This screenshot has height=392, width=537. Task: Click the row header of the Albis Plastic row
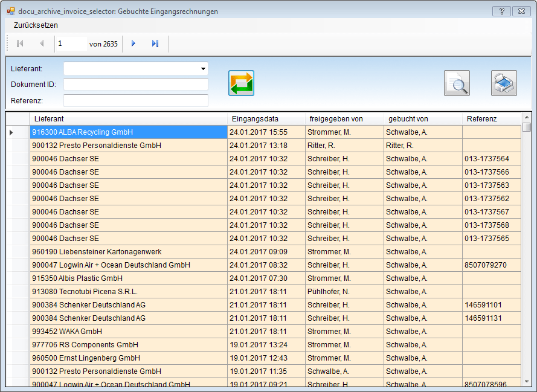18,278
